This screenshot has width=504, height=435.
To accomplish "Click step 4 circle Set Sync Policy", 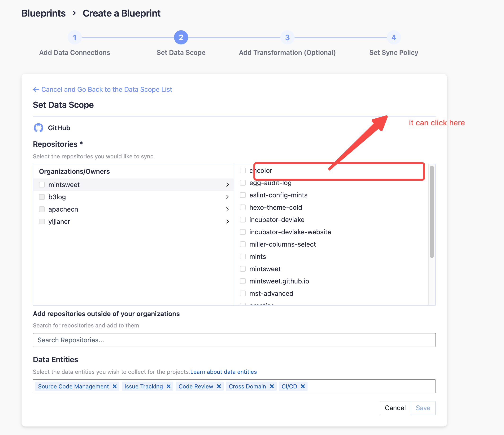I will pos(393,37).
